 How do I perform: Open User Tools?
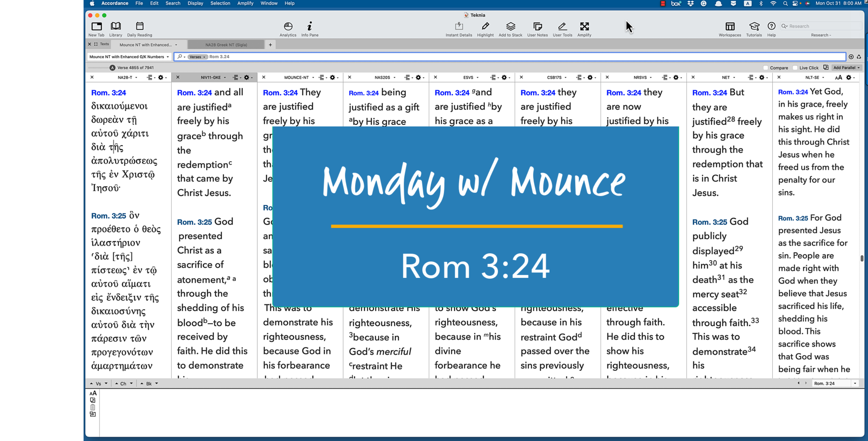[562, 29]
